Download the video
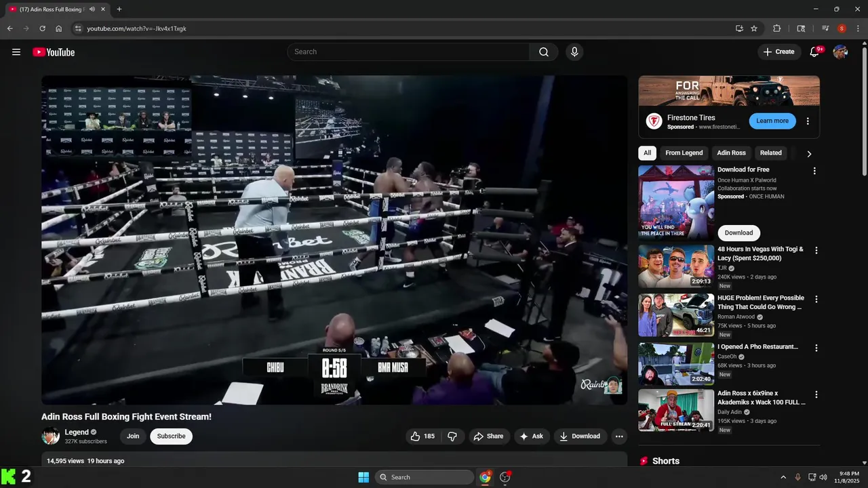 coord(580,436)
